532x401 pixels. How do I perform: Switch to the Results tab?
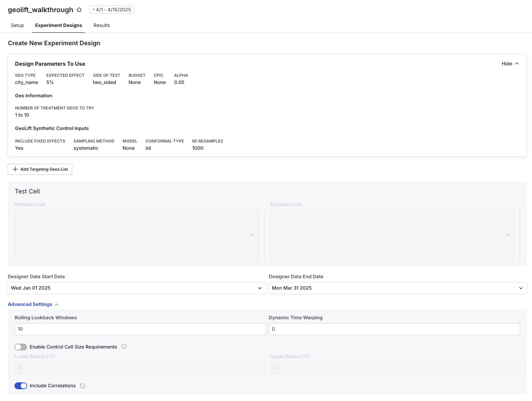point(102,25)
